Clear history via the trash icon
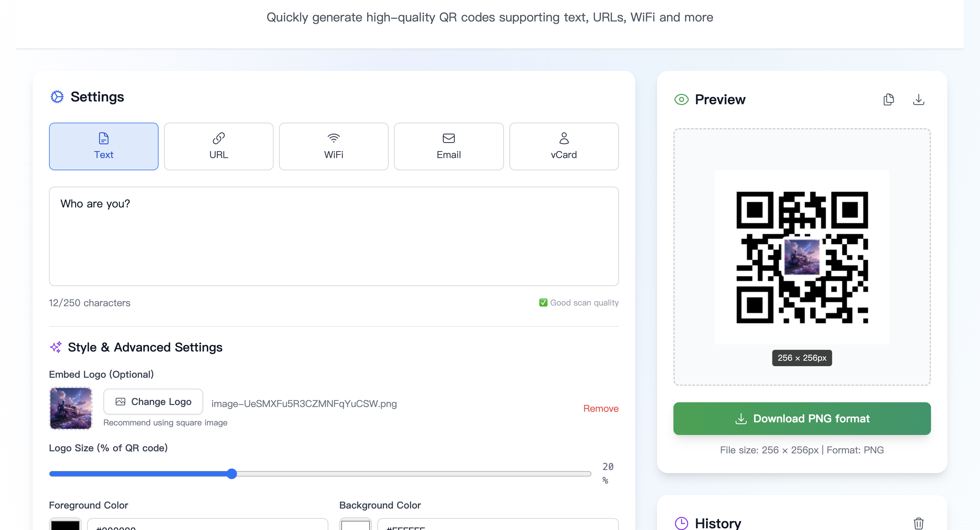The height and width of the screenshot is (530, 980). 919,523
